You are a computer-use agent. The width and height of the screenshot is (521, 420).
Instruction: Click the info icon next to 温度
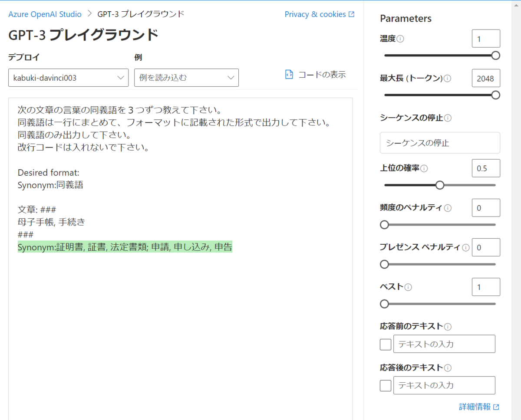click(401, 39)
